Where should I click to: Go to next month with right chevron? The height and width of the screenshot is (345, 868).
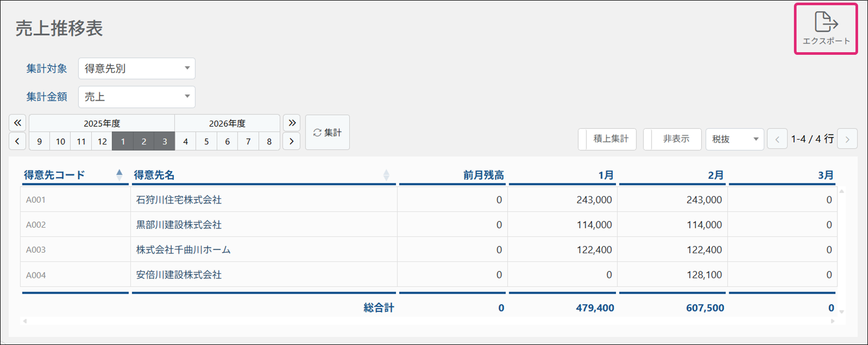point(292,141)
